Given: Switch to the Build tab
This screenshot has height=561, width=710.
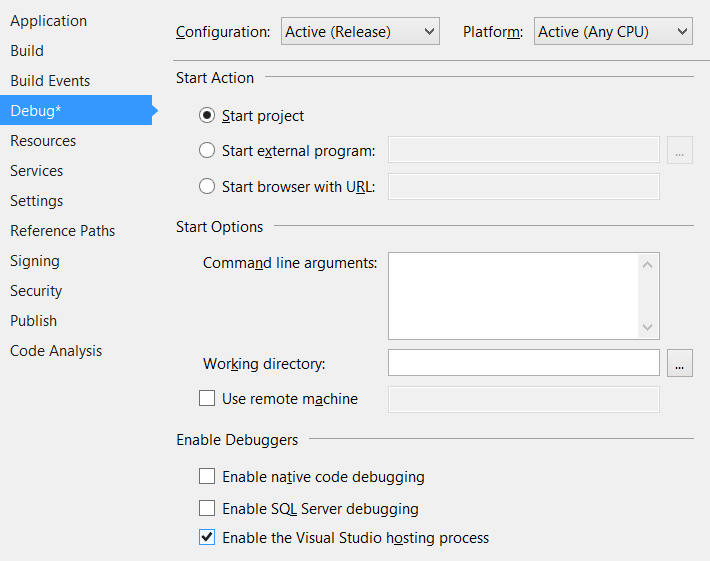Looking at the screenshot, I should click(27, 51).
